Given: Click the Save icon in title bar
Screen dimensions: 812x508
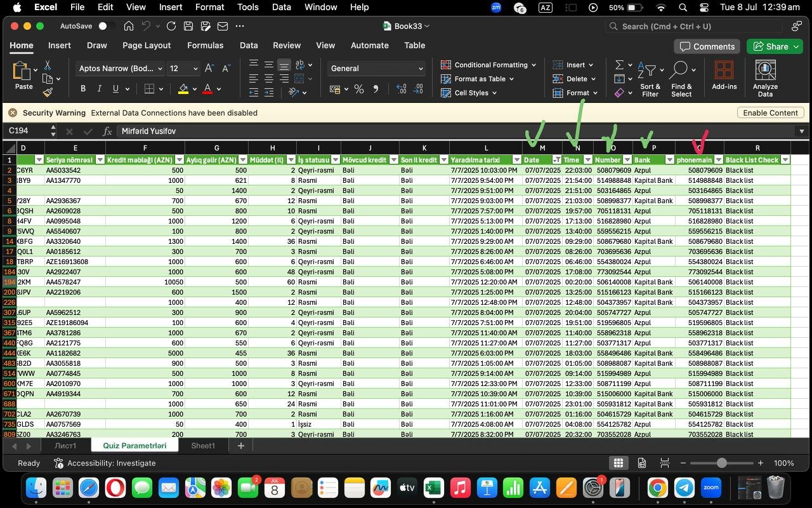Looking at the screenshot, I should pyautogui.click(x=188, y=26).
